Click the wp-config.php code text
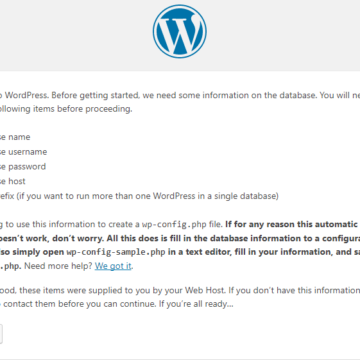Image resolution: width=360 pixels, height=360 pixels. tap(174, 224)
